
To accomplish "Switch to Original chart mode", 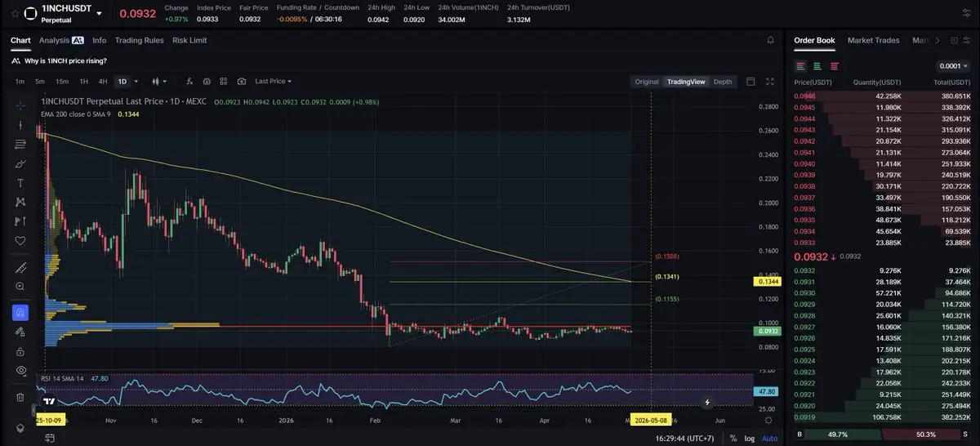I will coord(647,82).
